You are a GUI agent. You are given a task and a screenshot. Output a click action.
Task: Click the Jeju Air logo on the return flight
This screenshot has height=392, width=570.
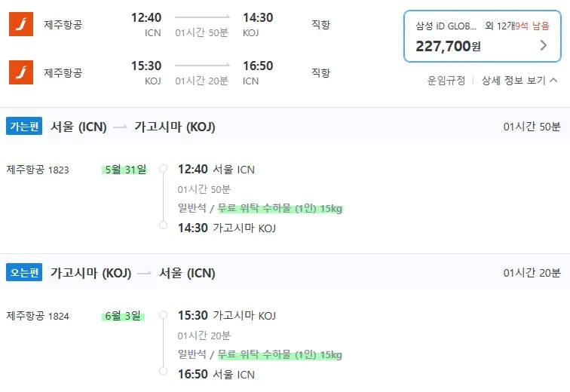(x=20, y=72)
